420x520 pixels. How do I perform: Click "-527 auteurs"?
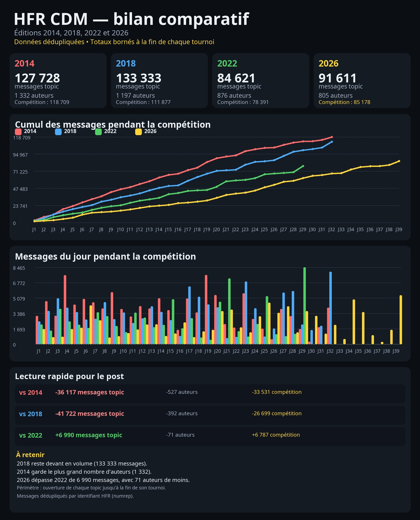click(x=182, y=392)
